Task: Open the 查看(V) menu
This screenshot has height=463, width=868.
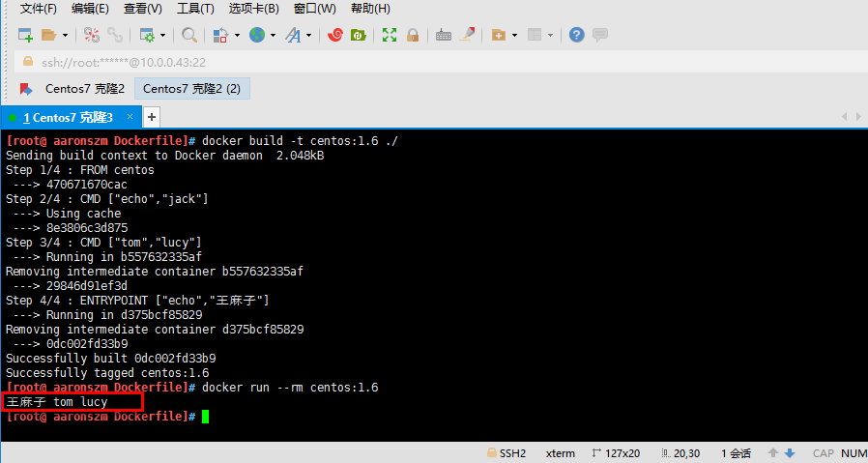Action: (143, 9)
